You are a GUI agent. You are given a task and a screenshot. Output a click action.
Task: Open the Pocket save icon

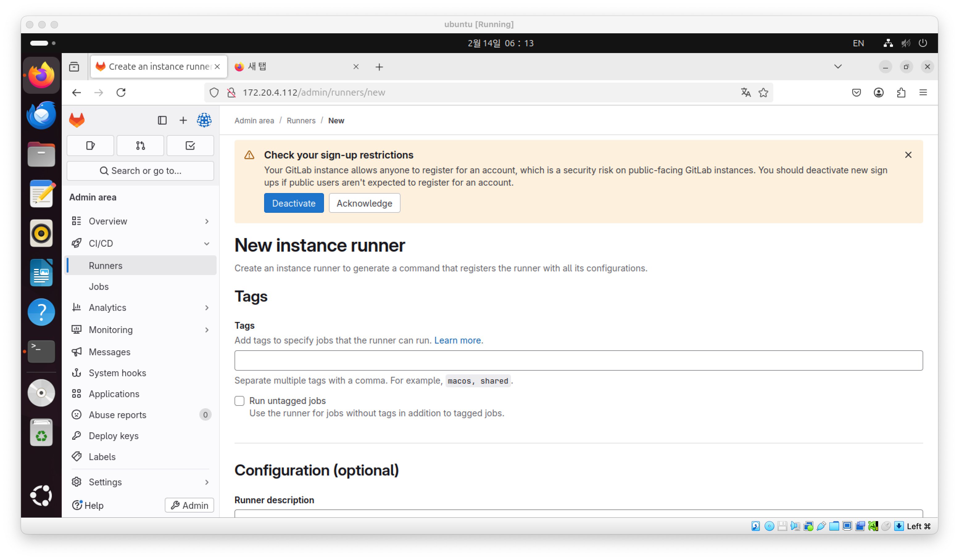click(x=857, y=93)
